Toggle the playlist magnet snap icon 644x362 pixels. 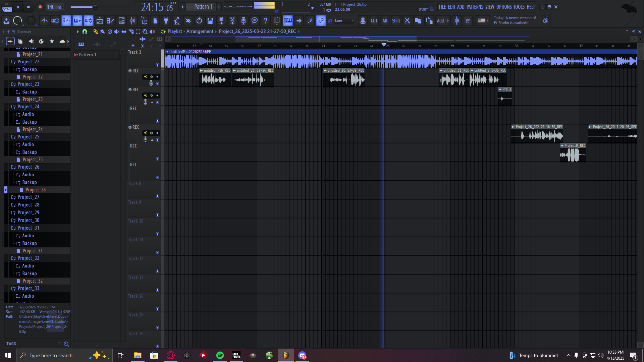(85, 32)
